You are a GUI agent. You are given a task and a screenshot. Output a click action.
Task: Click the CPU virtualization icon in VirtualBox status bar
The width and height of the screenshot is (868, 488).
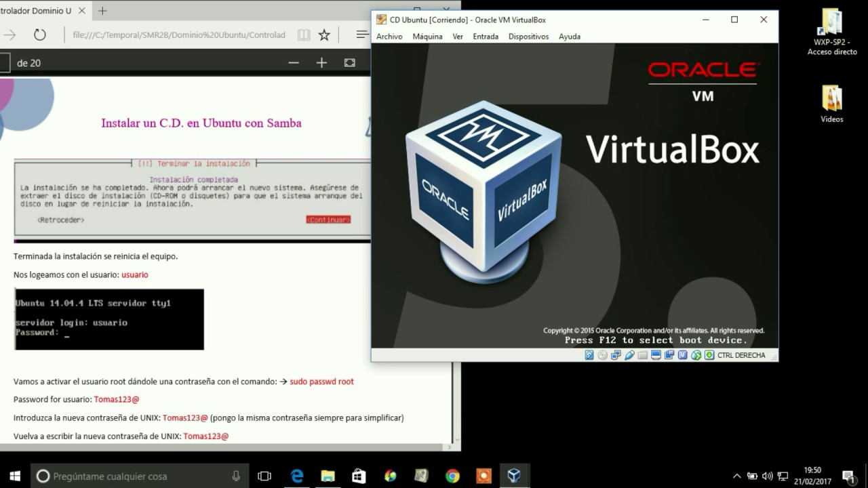click(x=682, y=355)
